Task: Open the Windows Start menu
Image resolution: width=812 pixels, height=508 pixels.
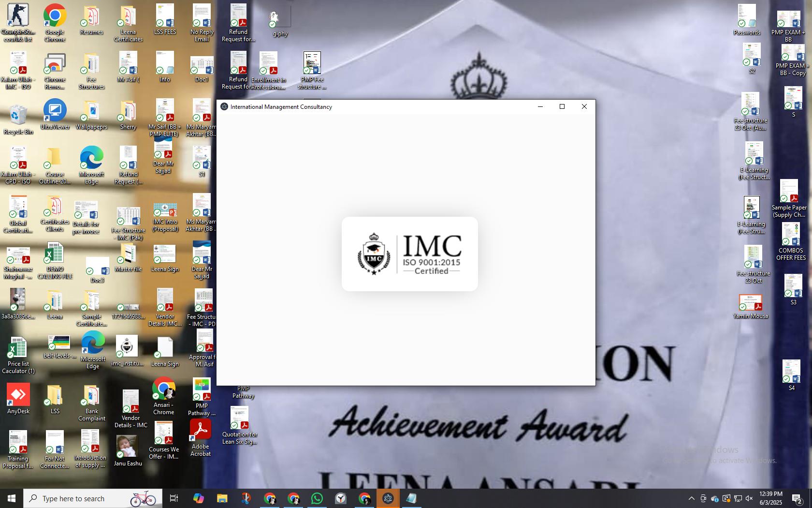Action: [x=12, y=498]
